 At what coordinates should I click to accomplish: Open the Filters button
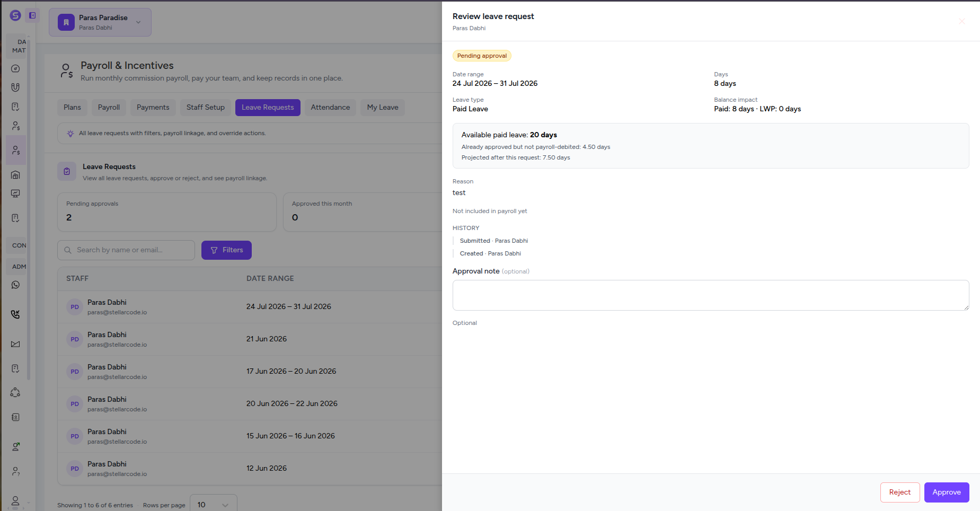coord(226,250)
